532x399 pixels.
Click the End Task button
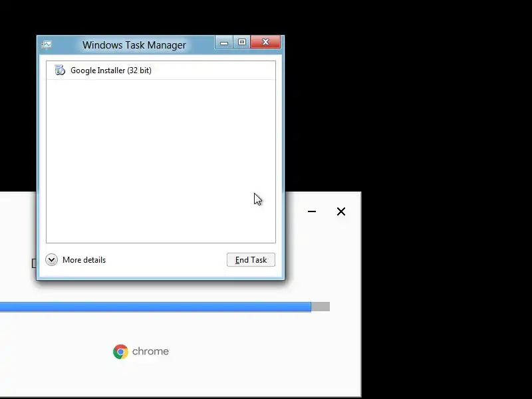251,260
